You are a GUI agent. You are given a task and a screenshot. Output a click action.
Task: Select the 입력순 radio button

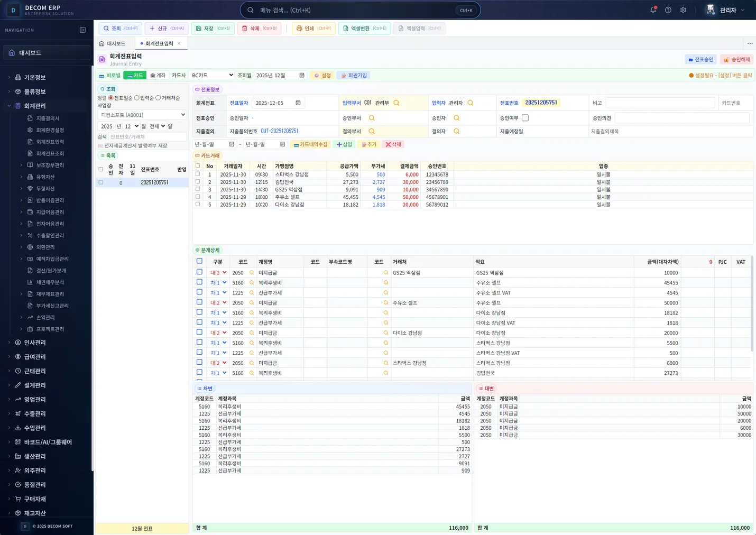tap(137, 98)
